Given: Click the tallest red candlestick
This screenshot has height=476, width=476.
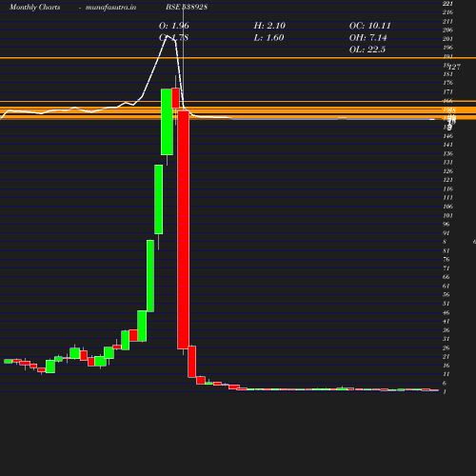Looking at the screenshot, I should point(184,229).
